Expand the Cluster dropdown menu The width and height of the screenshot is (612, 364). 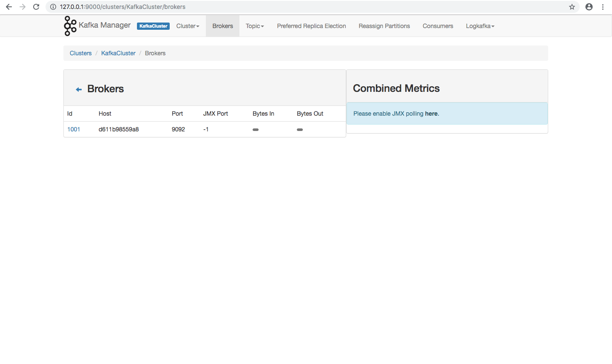pyautogui.click(x=188, y=26)
